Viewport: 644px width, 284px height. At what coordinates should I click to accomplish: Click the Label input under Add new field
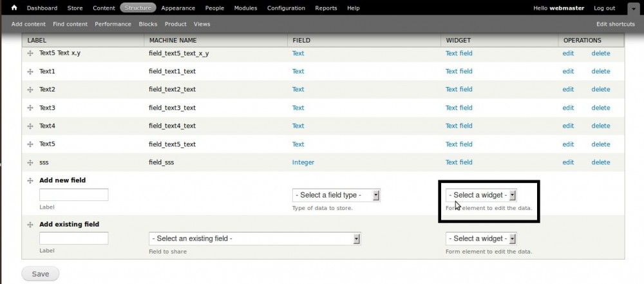(x=73, y=195)
